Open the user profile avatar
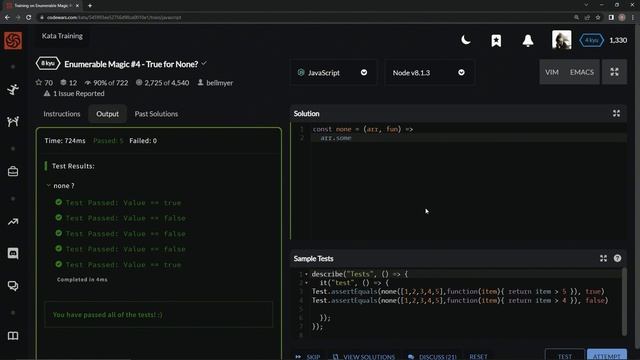 click(x=562, y=40)
